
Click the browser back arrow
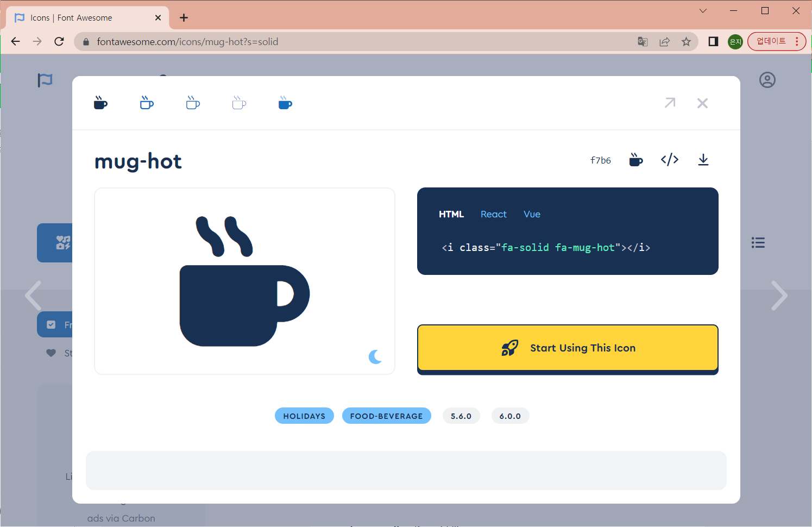coord(16,41)
